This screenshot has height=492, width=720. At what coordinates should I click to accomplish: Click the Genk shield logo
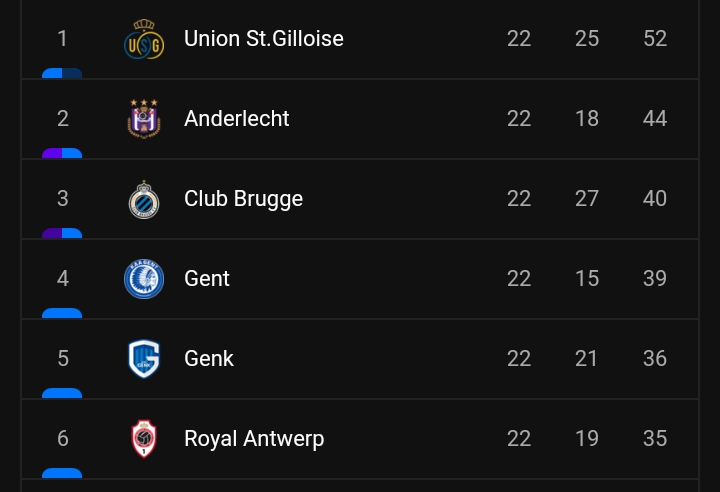[144, 359]
